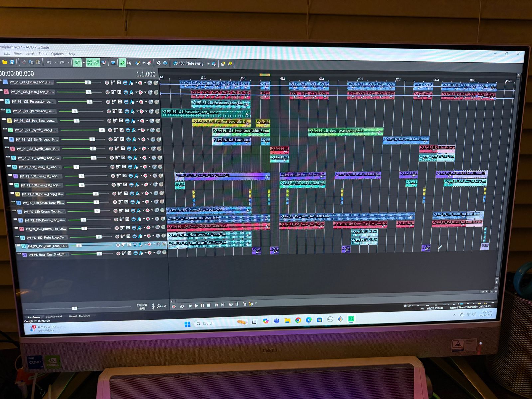Click the Play button in transport bar
Viewport: 532px width, 399px height.
[x=196, y=306]
